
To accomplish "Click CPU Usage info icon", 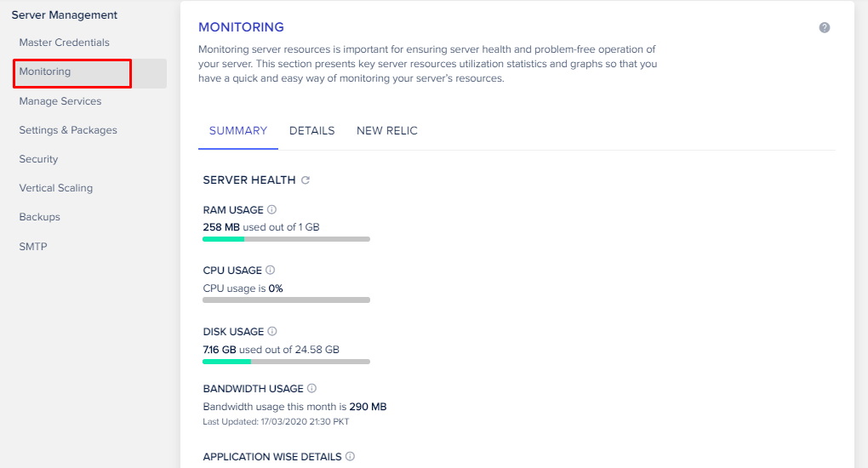I will 271,271.
